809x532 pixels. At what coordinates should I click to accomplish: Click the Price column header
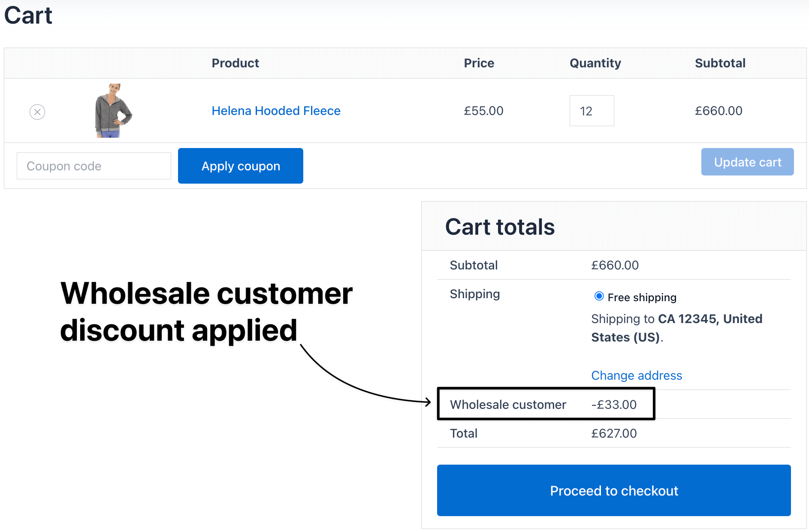479,63
